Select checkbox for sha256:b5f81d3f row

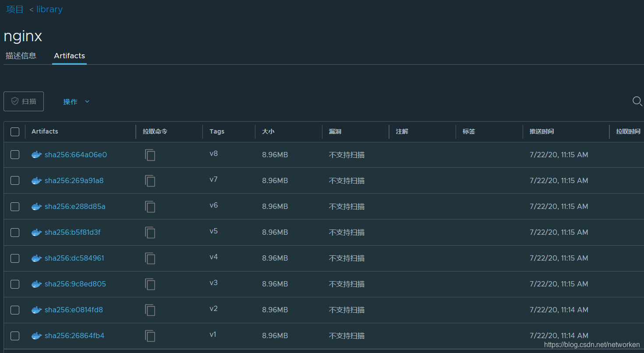tap(15, 232)
